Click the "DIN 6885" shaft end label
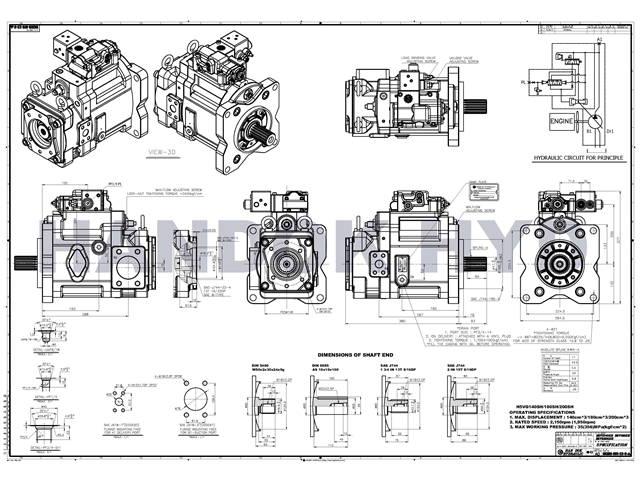This screenshot has width=640, height=480. pyautogui.click(x=320, y=365)
